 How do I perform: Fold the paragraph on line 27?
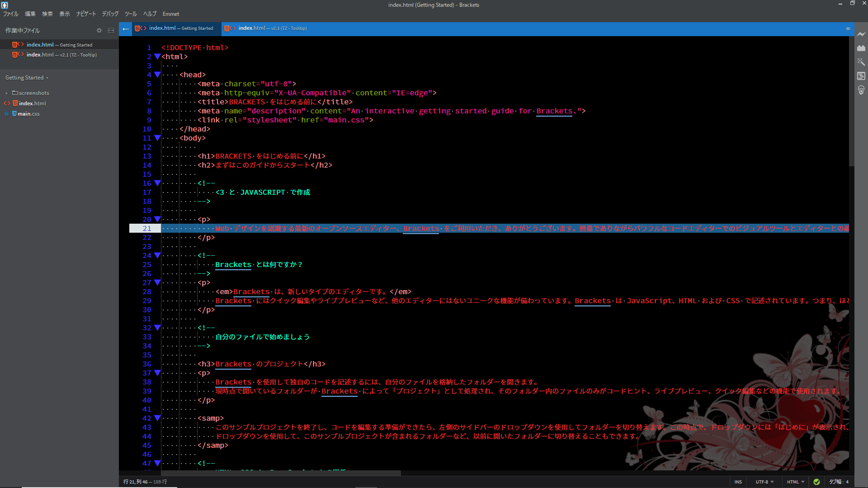157,282
